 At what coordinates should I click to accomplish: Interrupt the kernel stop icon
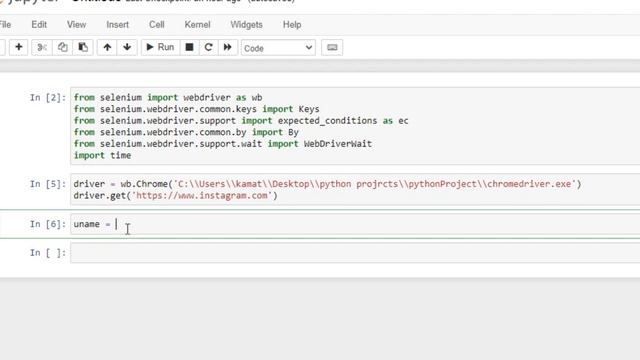[x=189, y=47]
